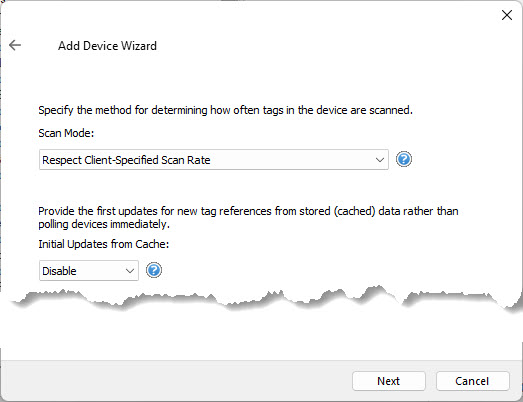523x402 pixels.
Task: Open the combo box showing Disable
Action: coord(89,271)
